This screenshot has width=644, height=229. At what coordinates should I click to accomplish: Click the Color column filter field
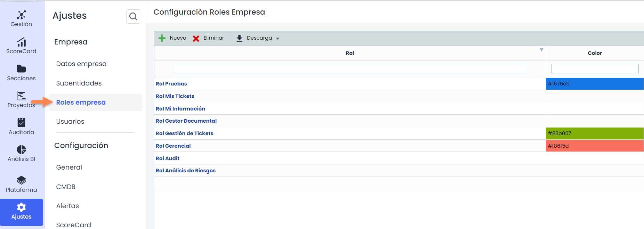click(595, 69)
